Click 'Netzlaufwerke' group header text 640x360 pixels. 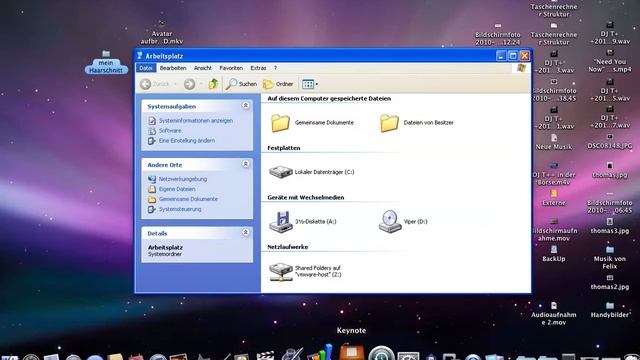coord(288,247)
